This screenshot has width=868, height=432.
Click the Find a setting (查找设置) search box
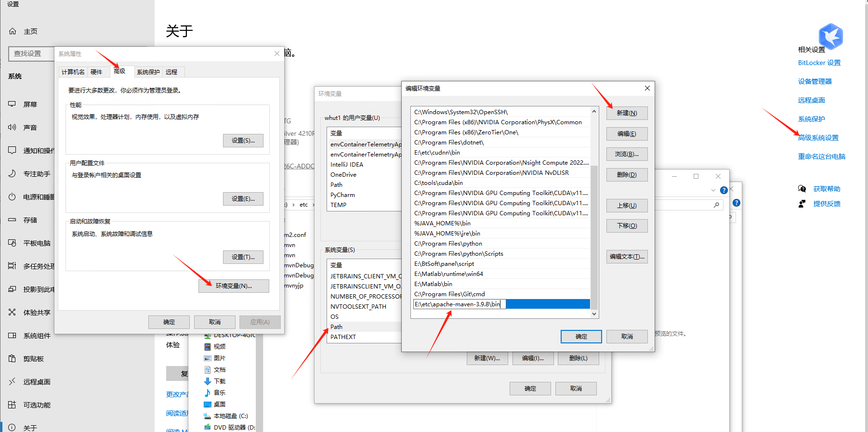(x=31, y=53)
